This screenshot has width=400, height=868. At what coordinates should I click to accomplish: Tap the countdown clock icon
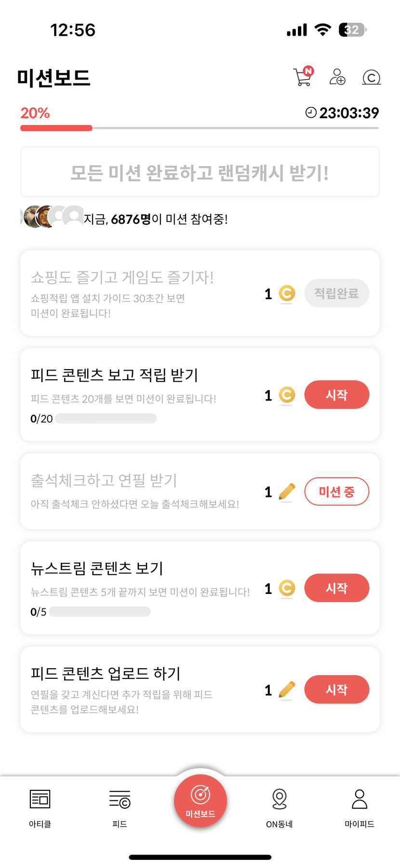311,112
